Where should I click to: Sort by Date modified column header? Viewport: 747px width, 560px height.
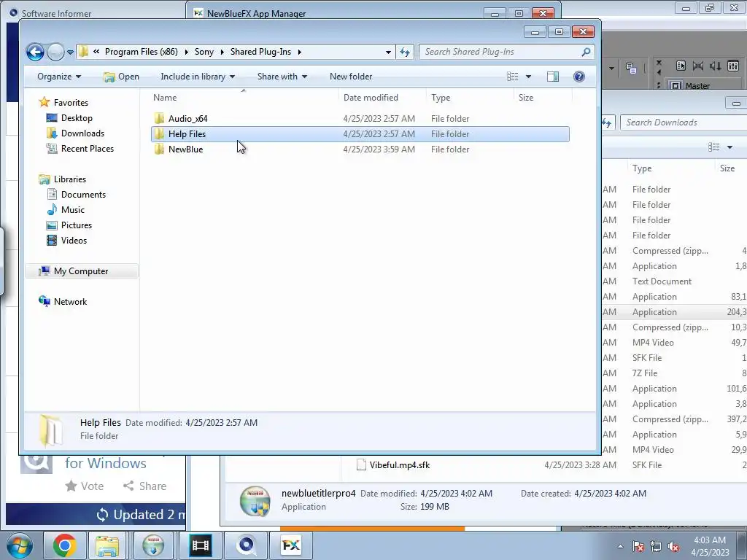pyautogui.click(x=371, y=98)
